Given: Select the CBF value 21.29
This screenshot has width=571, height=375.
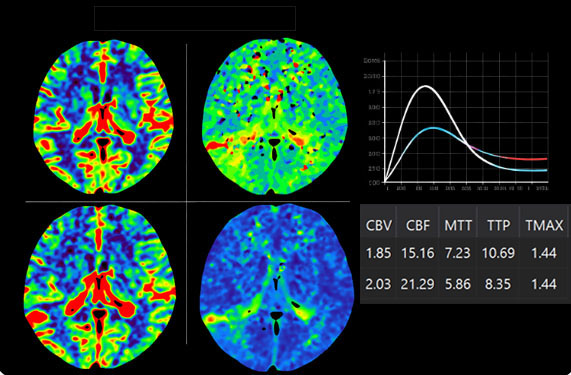Looking at the screenshot, I should 418,284.
